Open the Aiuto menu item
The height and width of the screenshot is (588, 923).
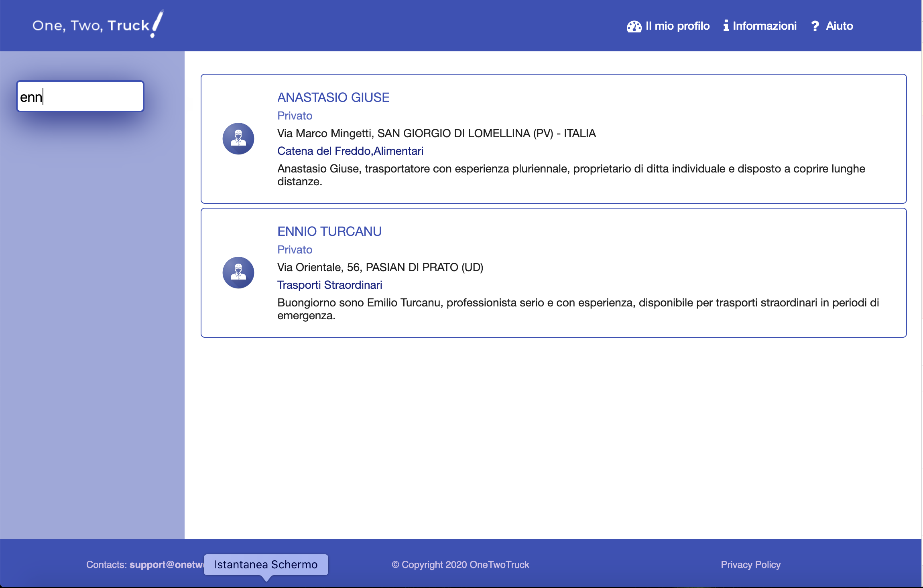pos(839,26)
